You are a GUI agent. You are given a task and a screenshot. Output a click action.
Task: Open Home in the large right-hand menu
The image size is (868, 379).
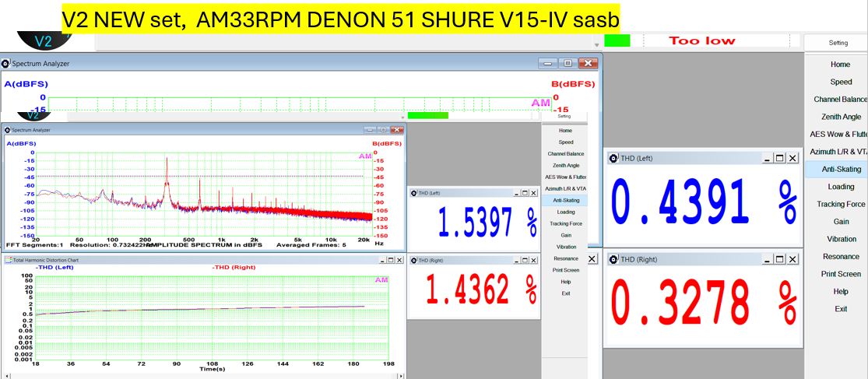(840, 64)
